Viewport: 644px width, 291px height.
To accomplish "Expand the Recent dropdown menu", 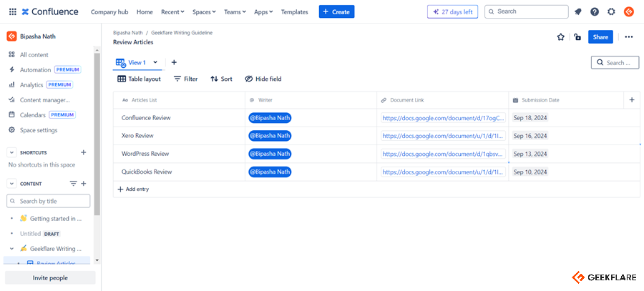I will coord(172,12).
